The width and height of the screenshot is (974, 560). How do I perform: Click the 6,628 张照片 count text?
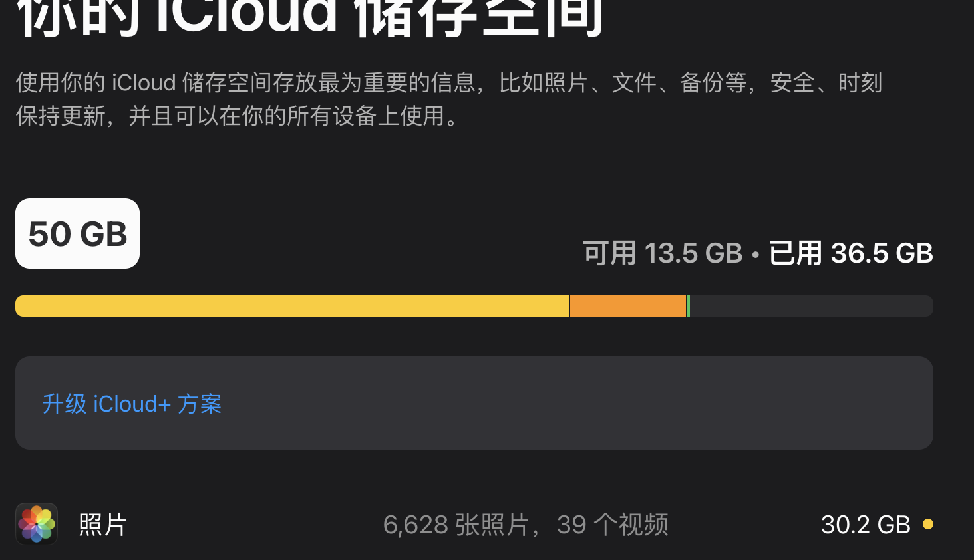456,525
